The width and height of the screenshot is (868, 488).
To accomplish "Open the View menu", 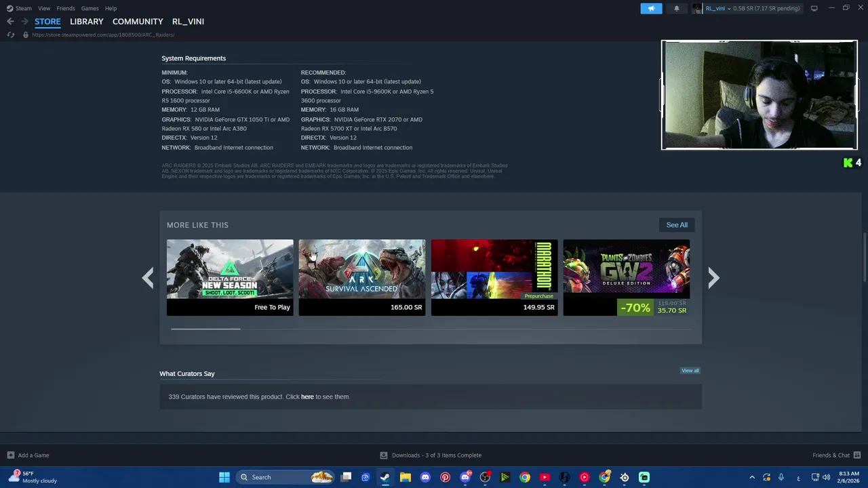I will pos(44,8).
